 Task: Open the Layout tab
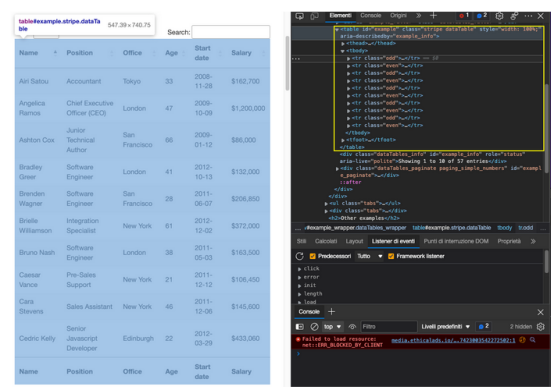(x=354, y=241)
